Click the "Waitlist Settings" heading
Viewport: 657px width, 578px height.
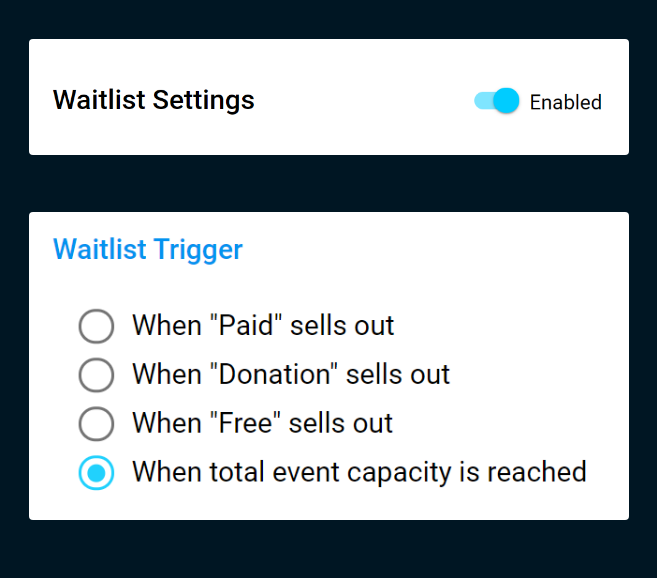coord(153,101)
